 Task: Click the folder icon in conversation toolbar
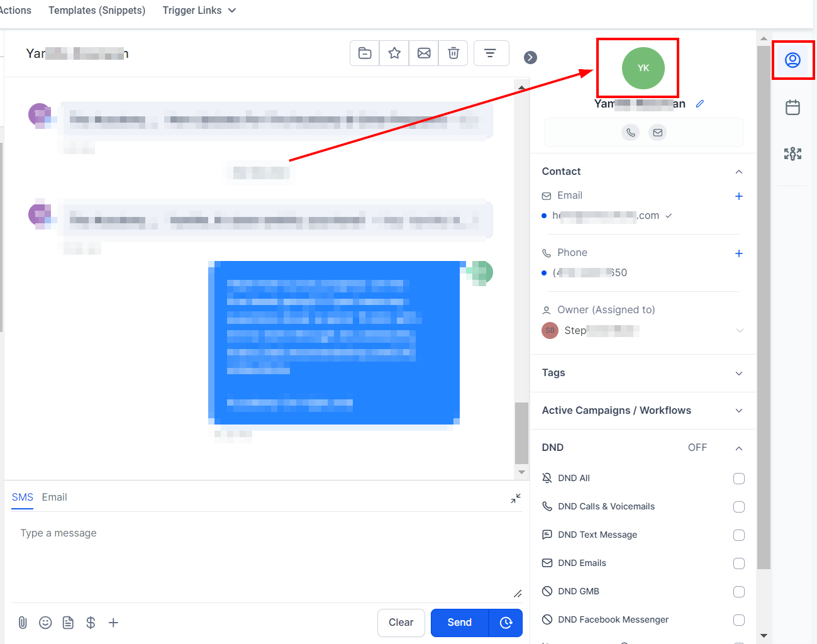click(x=365, y=53)
